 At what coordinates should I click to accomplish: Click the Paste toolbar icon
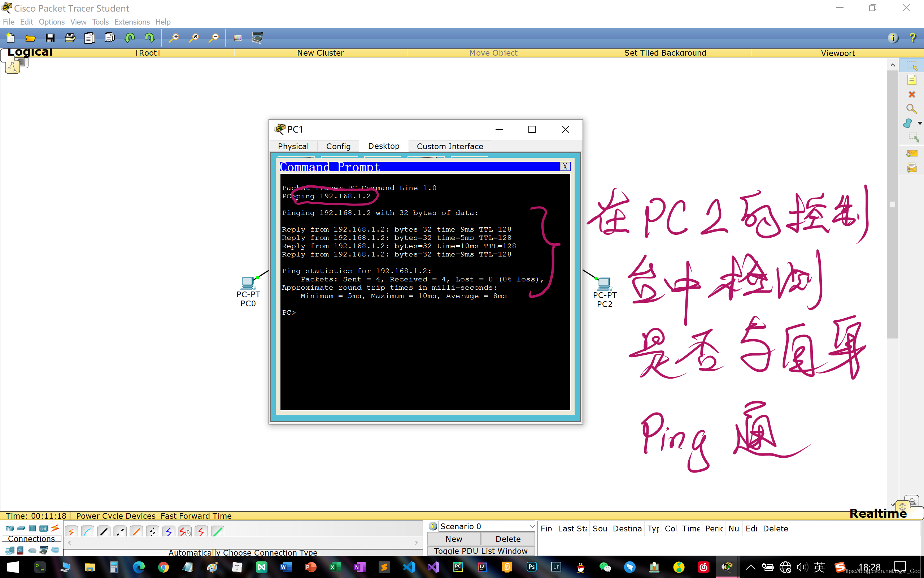[110, 38]
